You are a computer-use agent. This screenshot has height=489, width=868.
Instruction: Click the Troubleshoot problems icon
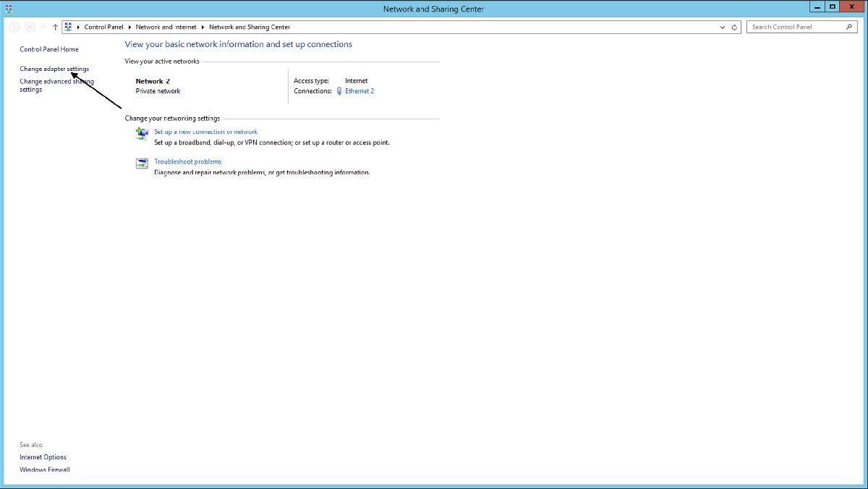click(142, 163)
